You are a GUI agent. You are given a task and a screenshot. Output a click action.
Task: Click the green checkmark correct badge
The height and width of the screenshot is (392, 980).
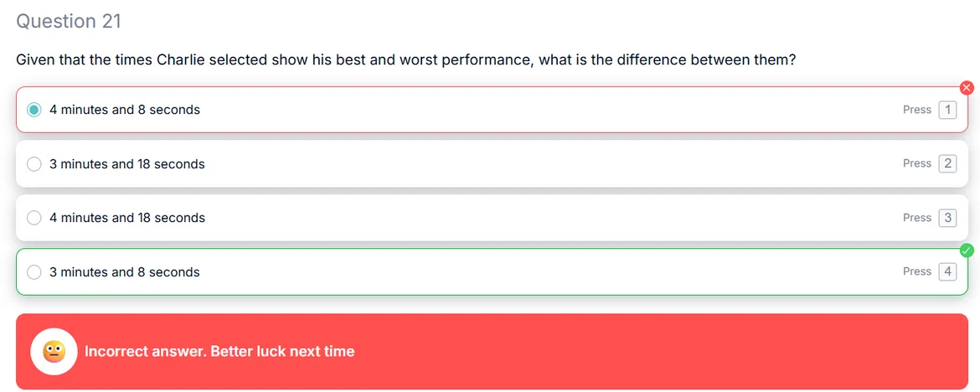pyautogui.click(x=967, y=250)
